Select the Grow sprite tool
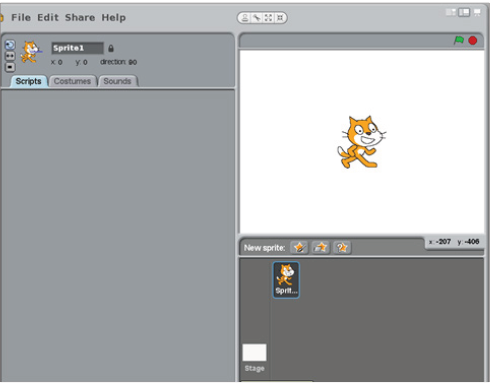Image resolution: width=492 pixels, height=384 pixels. [268, 18]
